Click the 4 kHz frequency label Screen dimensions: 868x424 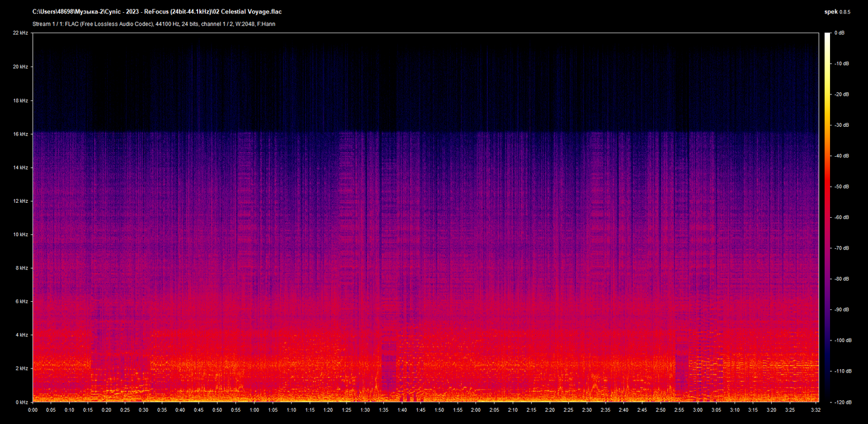coord(20,334)
